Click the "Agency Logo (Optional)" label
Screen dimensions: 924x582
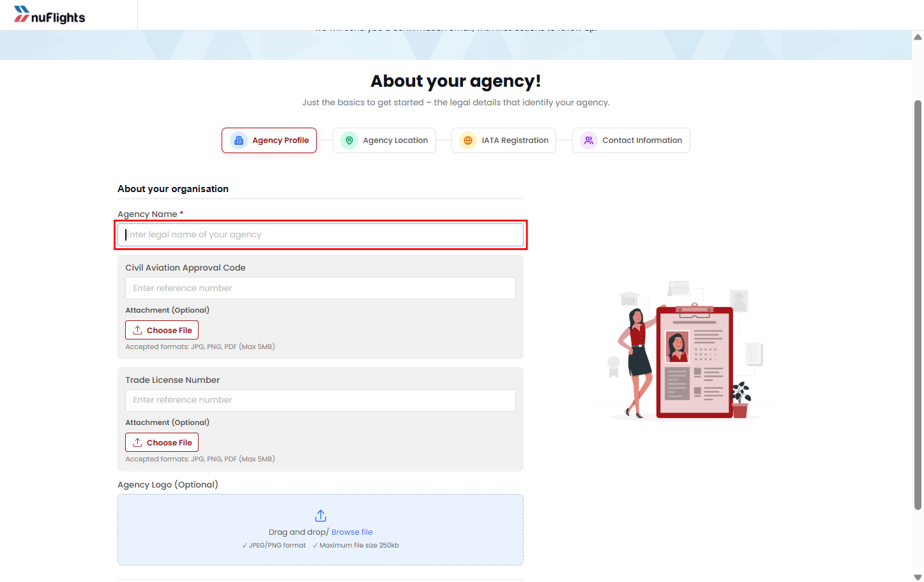[x=168, y=485]
